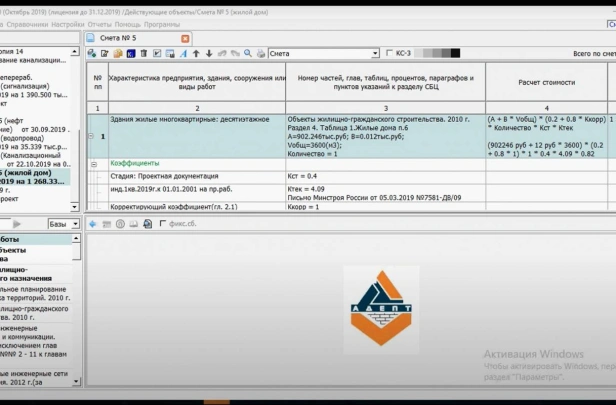The height and width of the screenshot is (405, 616).
Task: Click the blue back arrow in lower panel
Action: tap(93, 224)
